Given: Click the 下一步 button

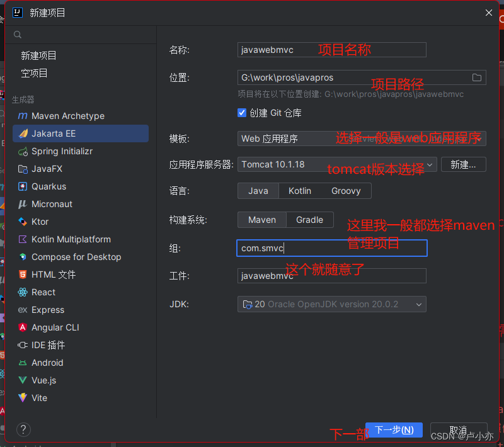Looking at the screenshot, I should [x=394, y=430].
